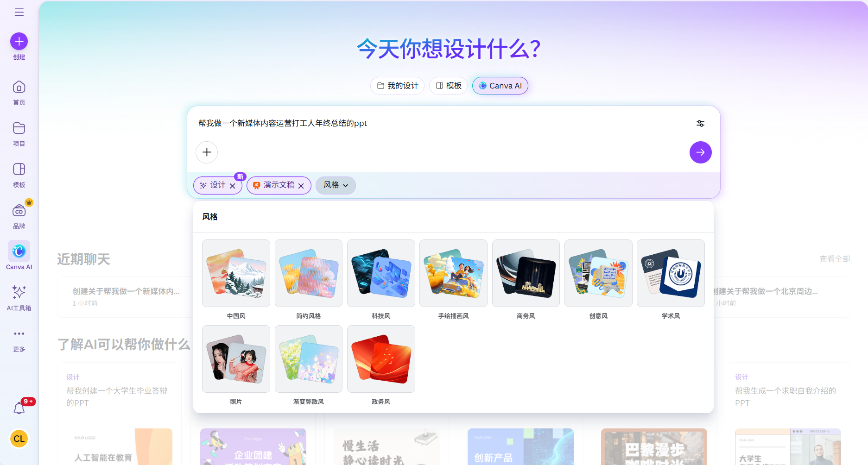This screenshot has height=465, width=868.
Task: Open the hamburger navigation menu
Action: 19,12
